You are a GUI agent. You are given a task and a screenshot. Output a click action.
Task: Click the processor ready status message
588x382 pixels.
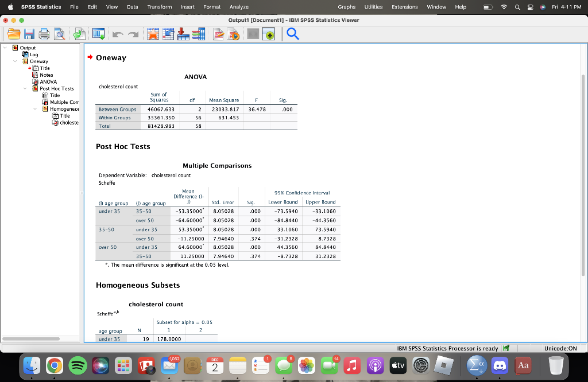pos(447,348)
